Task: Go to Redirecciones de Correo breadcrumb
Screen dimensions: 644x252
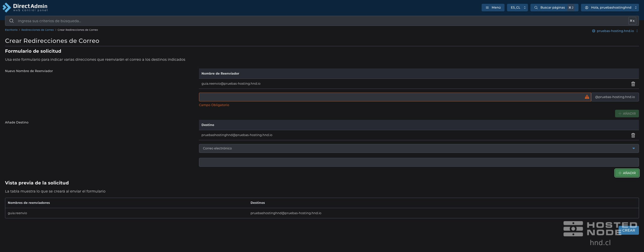Action: 37,30
